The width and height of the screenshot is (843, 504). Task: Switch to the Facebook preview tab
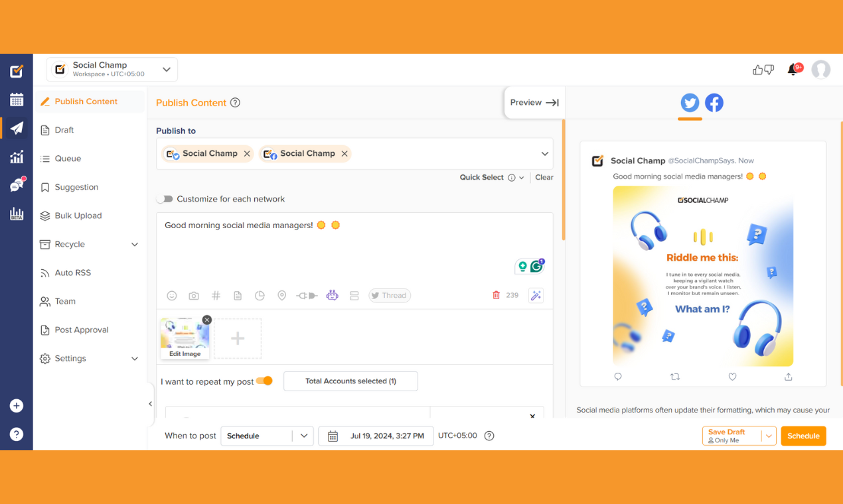714,103
